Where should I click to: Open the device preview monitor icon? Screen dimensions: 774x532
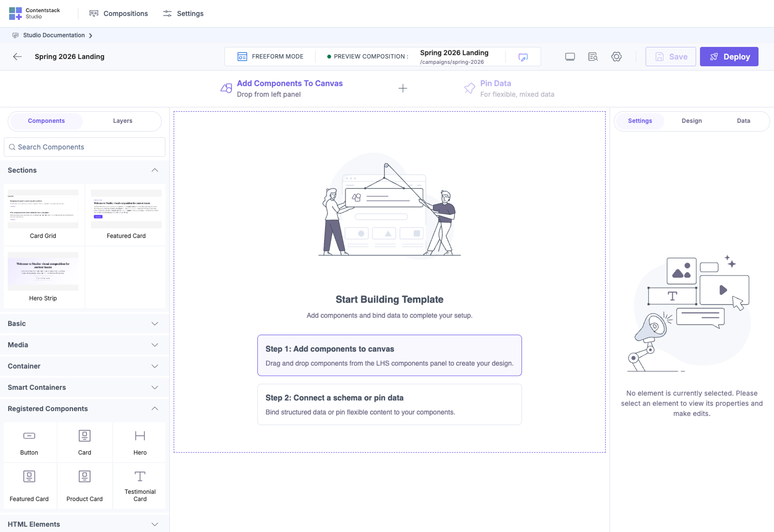click(x=570, y=57)
